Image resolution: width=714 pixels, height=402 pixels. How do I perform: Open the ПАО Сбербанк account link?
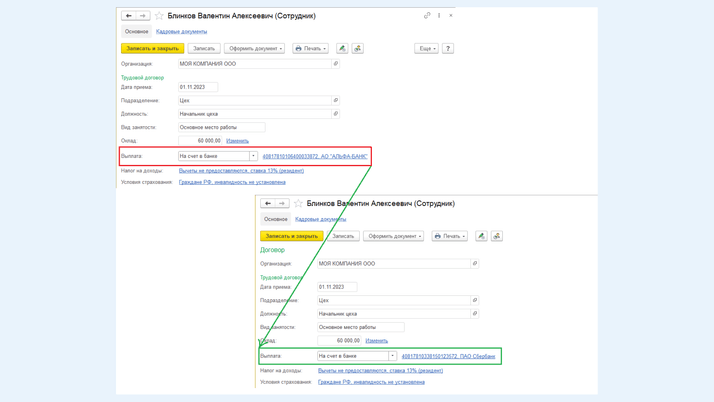(448, 356)
